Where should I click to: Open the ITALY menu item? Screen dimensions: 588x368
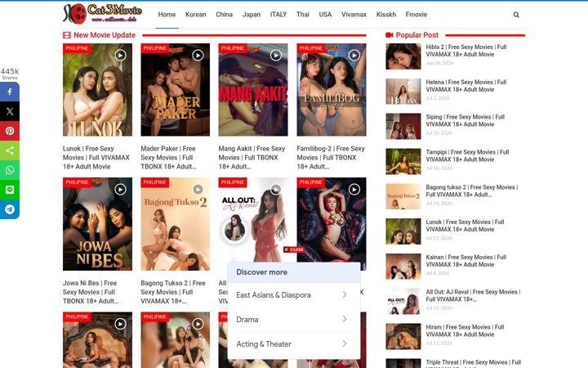278,15
